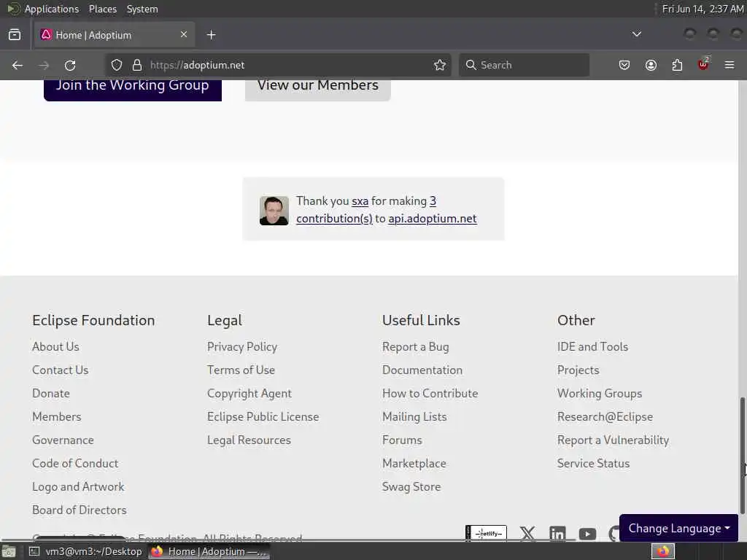Click sxa's contributor avatar
The image size is (747, 560).
pyautogui.click(x=274, y=211)
